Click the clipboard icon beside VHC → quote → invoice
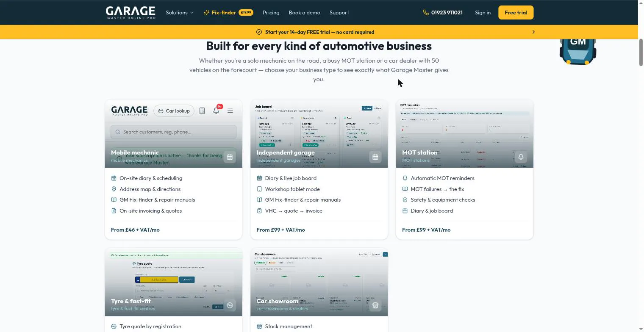Image resolution: width=644 pixels, height=332 pixels. (x=259, y=211)
